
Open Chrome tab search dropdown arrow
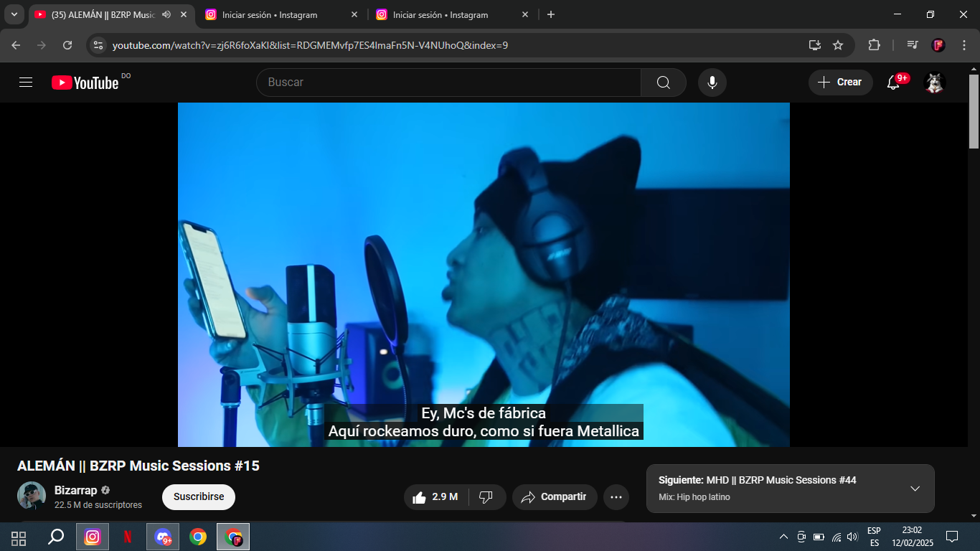pos(14,14)
